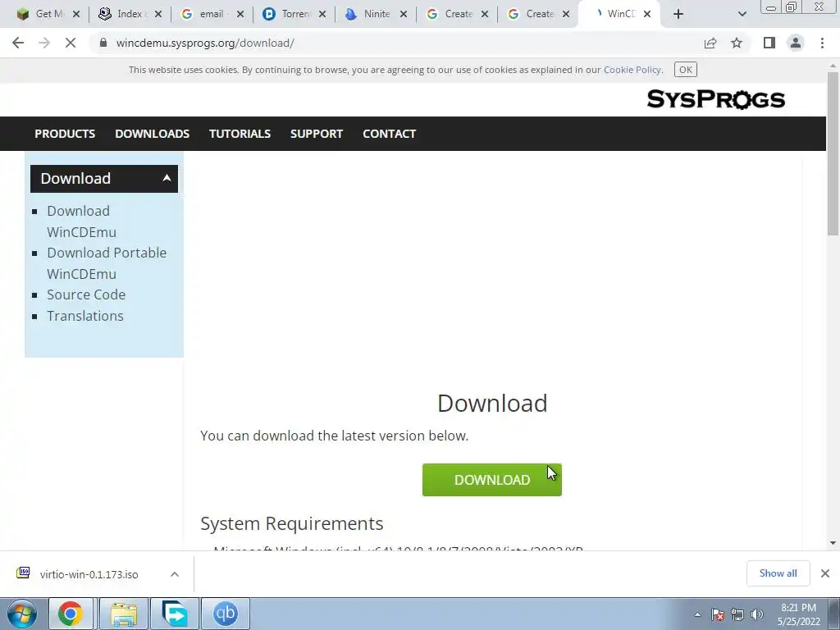Accept cookies with OK button

tap(685, 70)
